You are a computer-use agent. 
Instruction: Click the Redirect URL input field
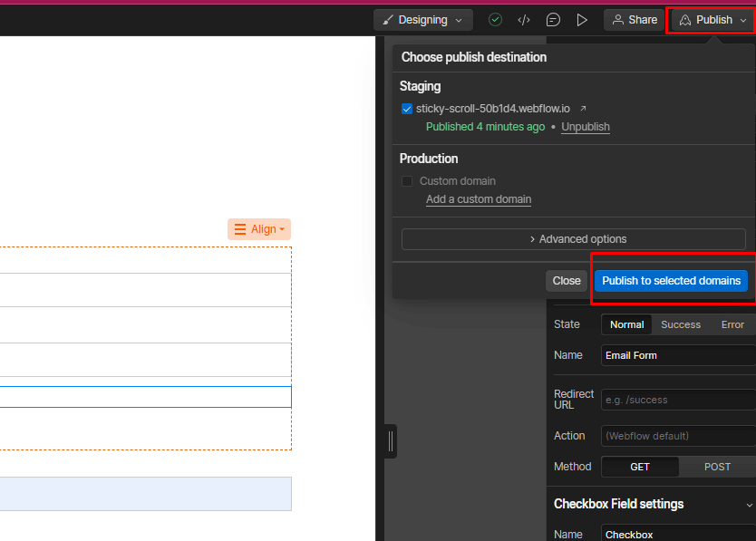[x=678, y=400]
